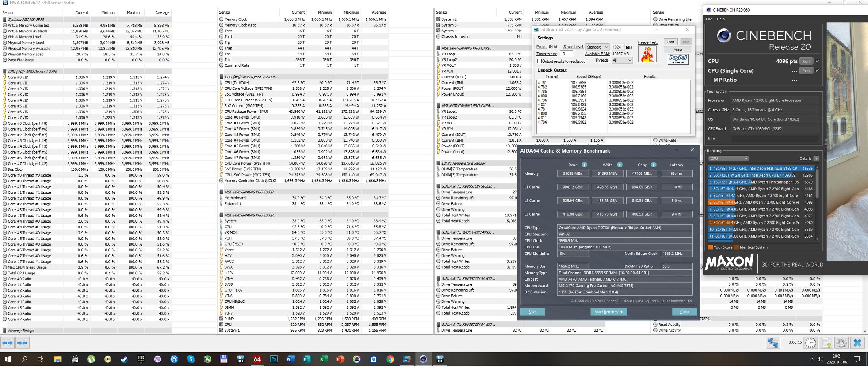Click the Freeze Test flame image in IntelBurnTest

[647, 54]
